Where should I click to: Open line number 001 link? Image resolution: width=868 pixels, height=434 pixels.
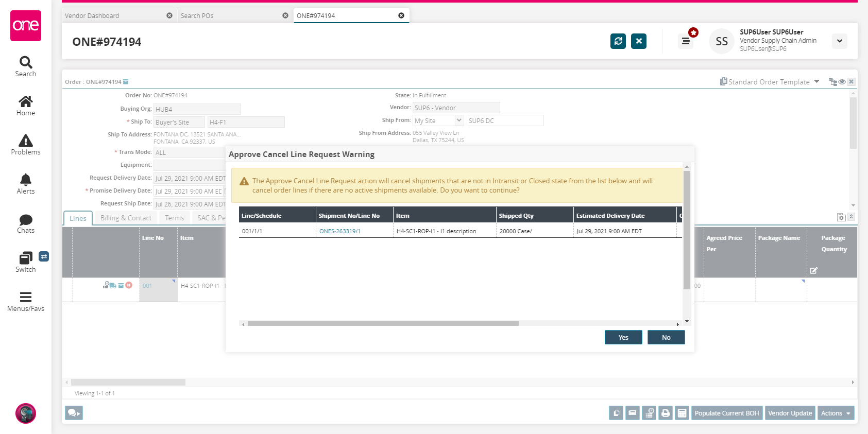pos(147,286)
